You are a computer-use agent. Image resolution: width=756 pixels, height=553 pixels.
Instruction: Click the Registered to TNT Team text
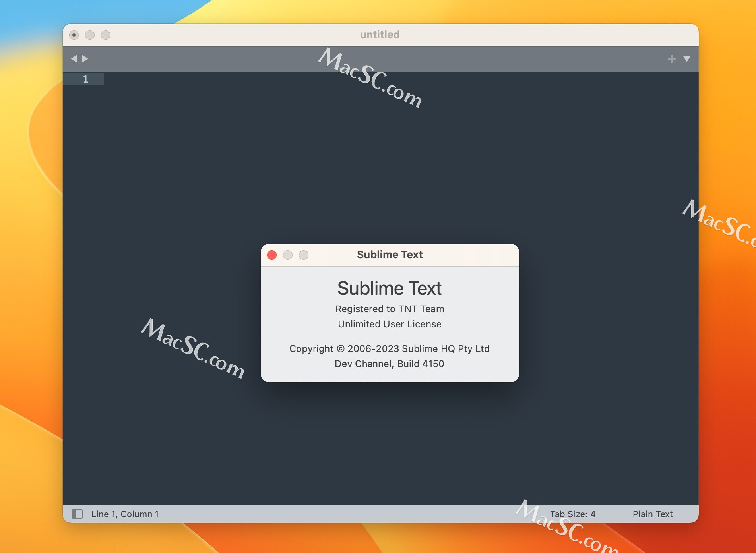[x=390, y=309]
